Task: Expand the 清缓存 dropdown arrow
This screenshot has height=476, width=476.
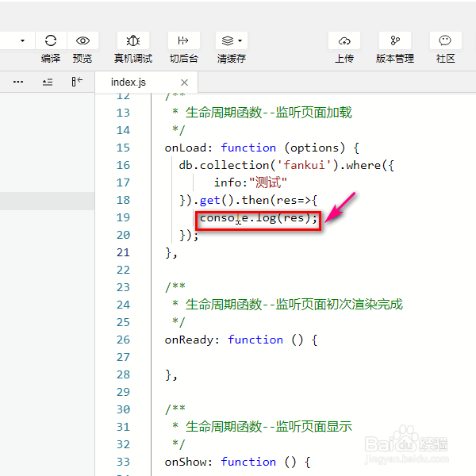Action: point(240,40)
